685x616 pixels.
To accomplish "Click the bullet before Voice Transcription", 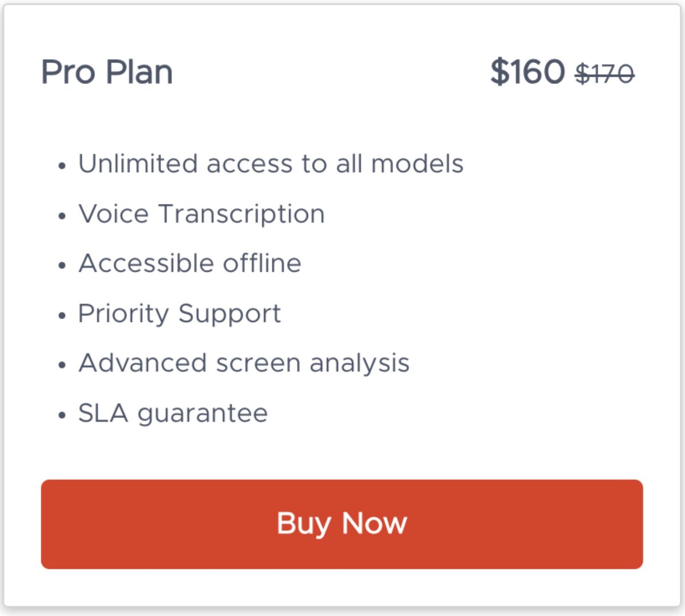I will click(62, 217).
